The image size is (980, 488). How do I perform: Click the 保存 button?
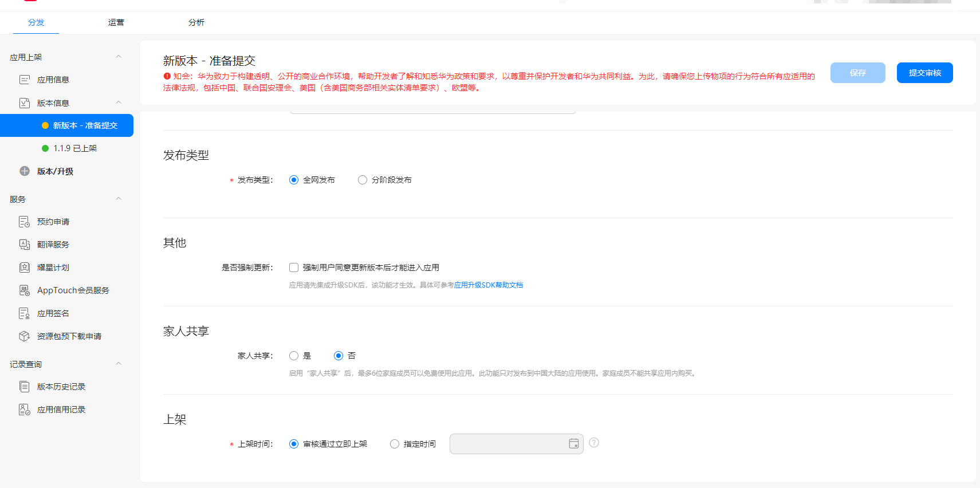click(858, 73)
